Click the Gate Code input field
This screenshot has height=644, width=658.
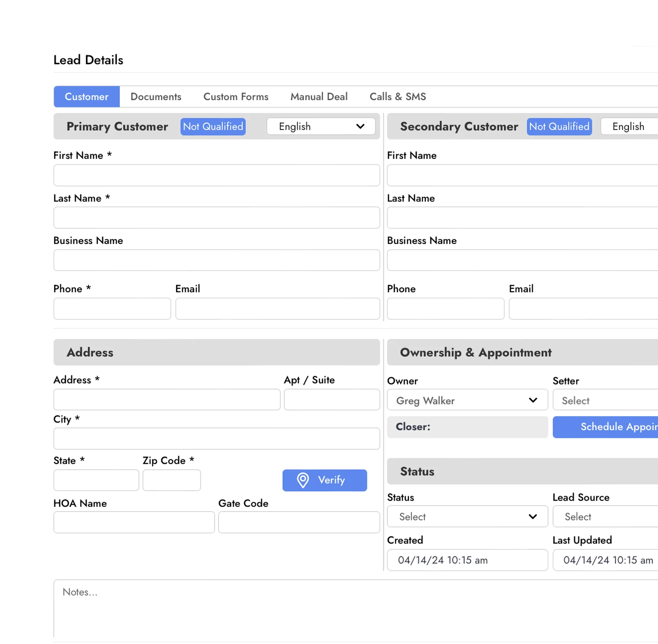[x=299, y=522]
